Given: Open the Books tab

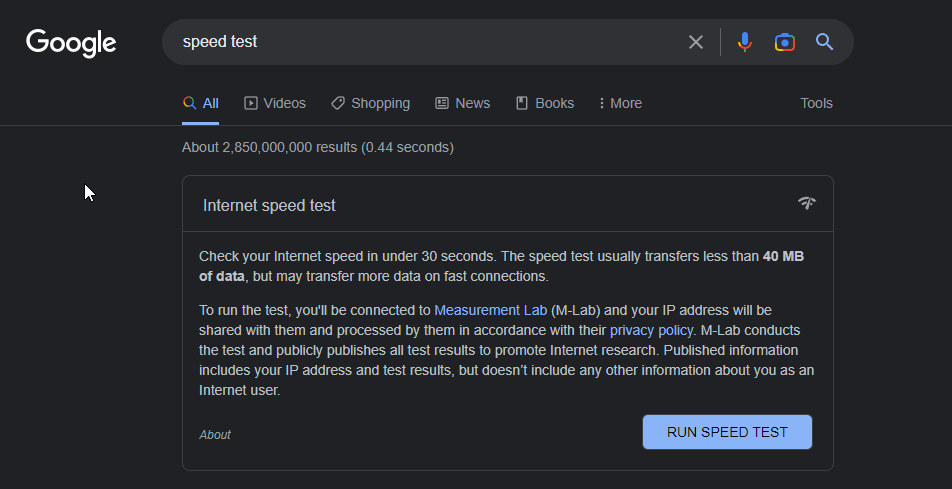Looking at the screenshot, I should [x=545, y=103].
